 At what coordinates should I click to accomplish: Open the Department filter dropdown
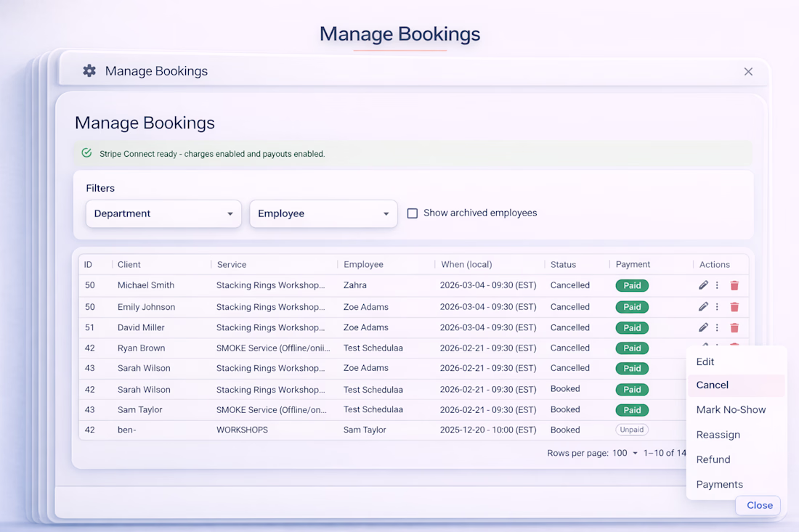[163, 214]
